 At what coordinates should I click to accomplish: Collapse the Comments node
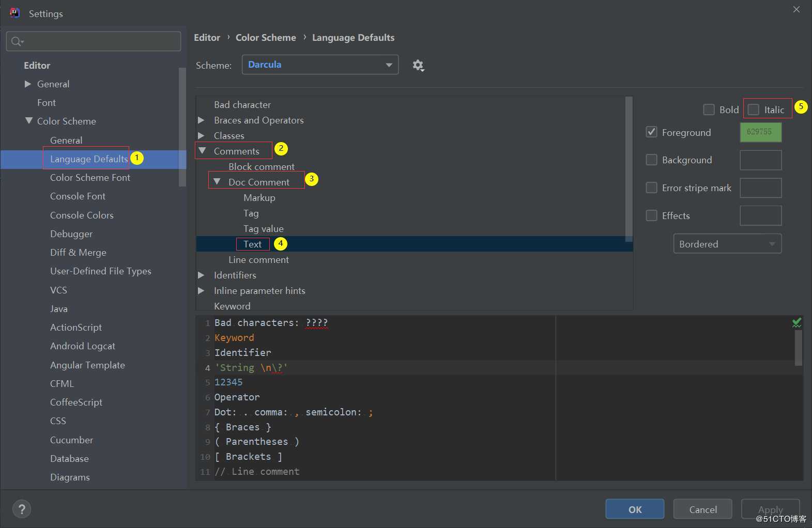202,151
